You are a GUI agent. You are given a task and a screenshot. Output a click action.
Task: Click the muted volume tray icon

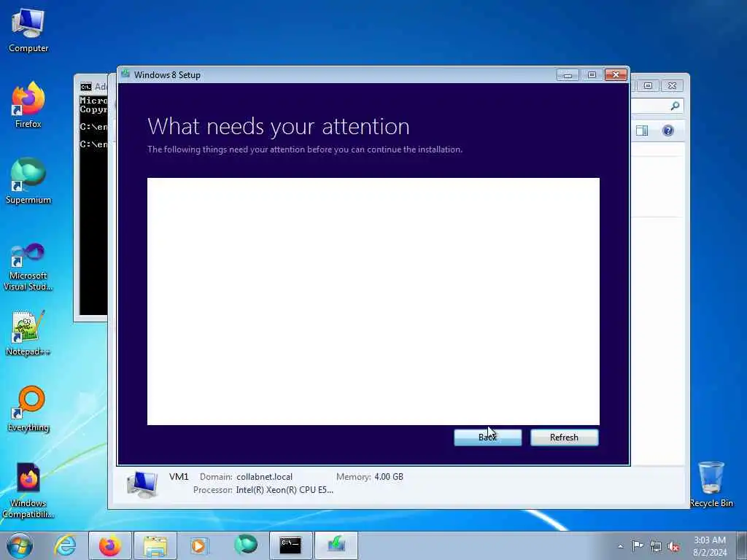[673, 546]
